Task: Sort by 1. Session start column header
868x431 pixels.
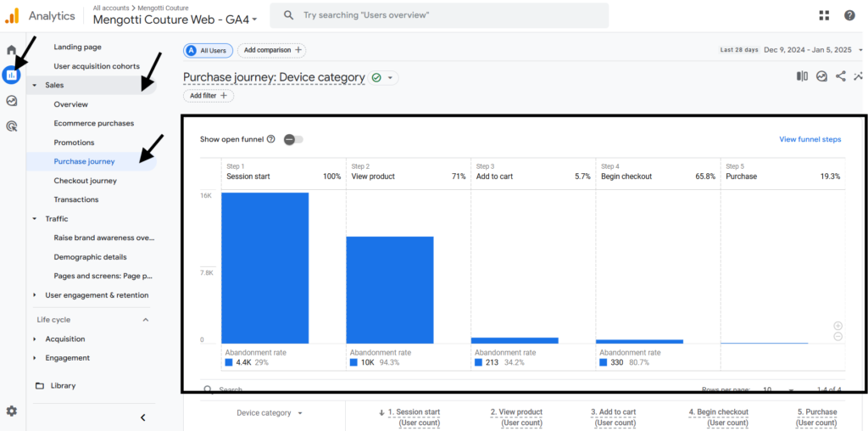Action: (x=414, y=417)
